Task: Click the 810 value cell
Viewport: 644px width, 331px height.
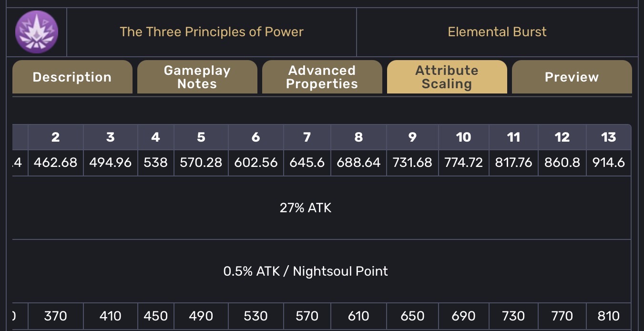Action: tap(608, 316)
